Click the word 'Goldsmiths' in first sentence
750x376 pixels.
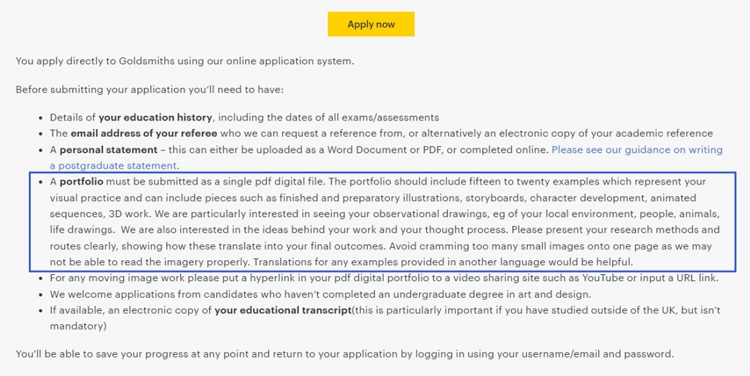coord(146,61)
